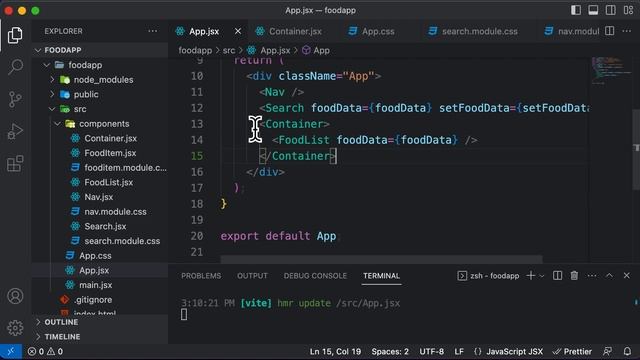Click Prettier status bar item

pos(572,351)
